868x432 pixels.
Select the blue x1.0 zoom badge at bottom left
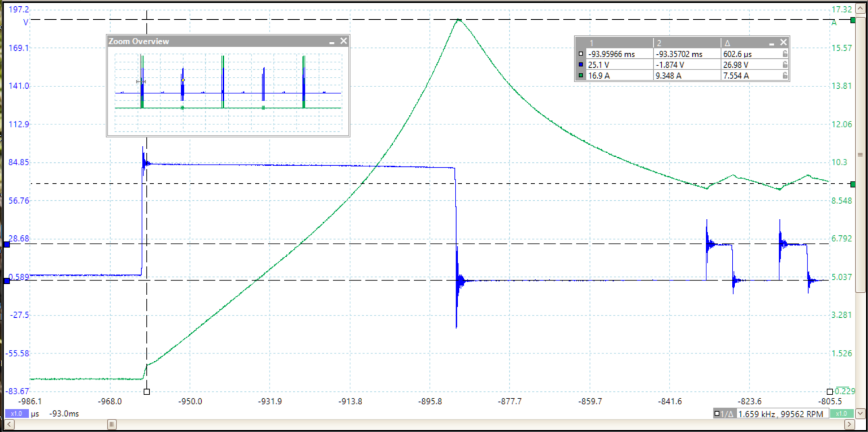(x=16, y=414)
